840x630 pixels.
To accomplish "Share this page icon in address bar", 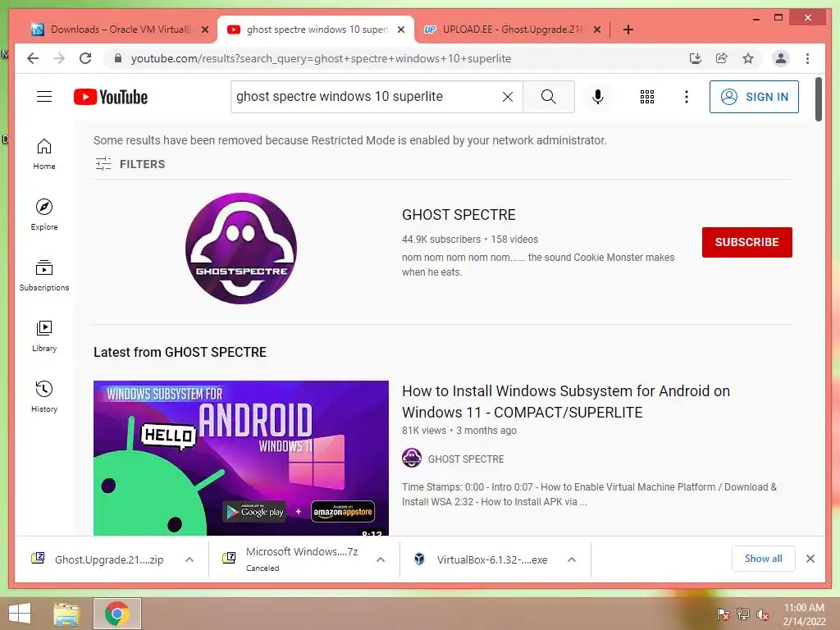I will [x=722, y=58].
